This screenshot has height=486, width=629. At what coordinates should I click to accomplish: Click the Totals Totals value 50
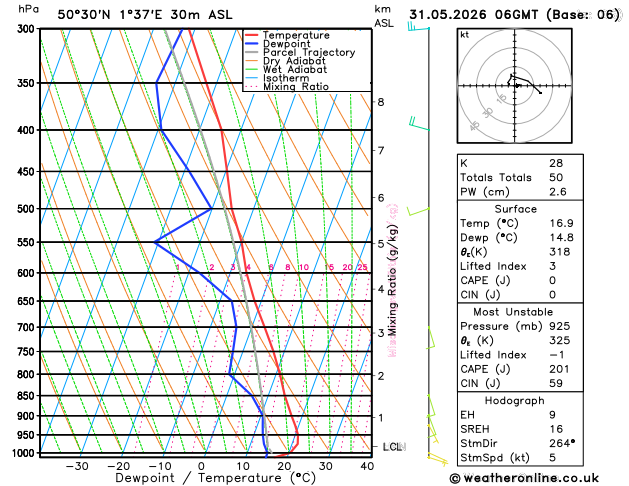click(x=556, y=177)
